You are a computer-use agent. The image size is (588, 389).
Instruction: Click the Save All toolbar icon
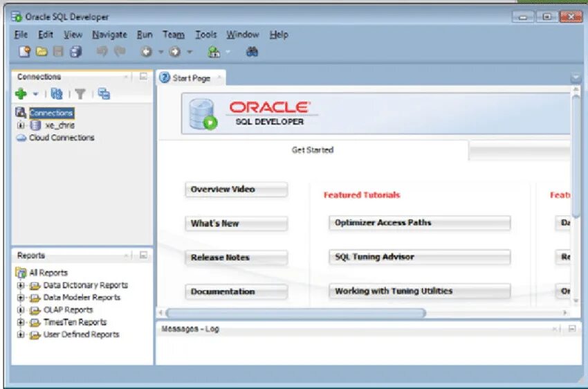76,51
